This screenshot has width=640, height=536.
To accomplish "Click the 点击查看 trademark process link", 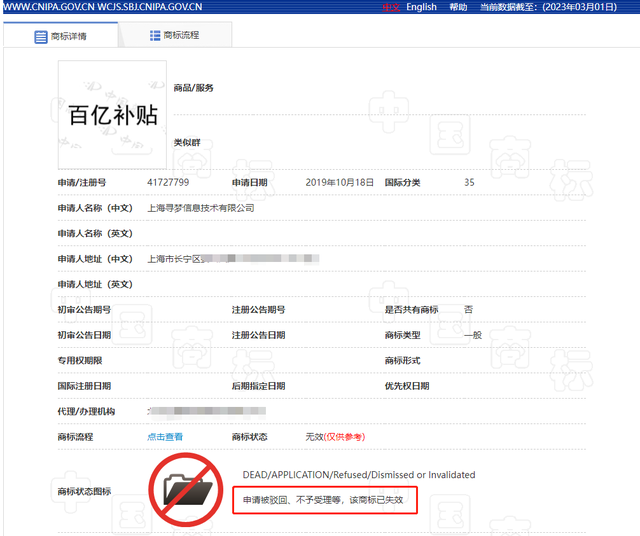I will pyautogui.click(x=165, y=437).
